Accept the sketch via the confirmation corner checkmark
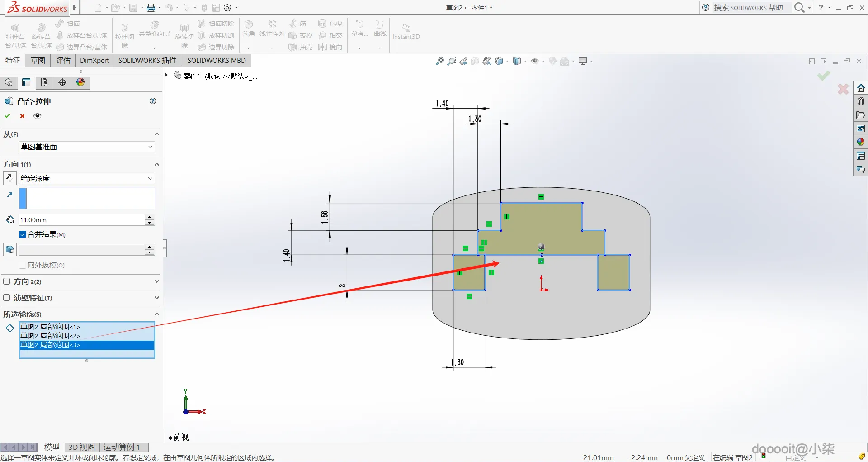 pyautogui.click(x=824, y=76)
